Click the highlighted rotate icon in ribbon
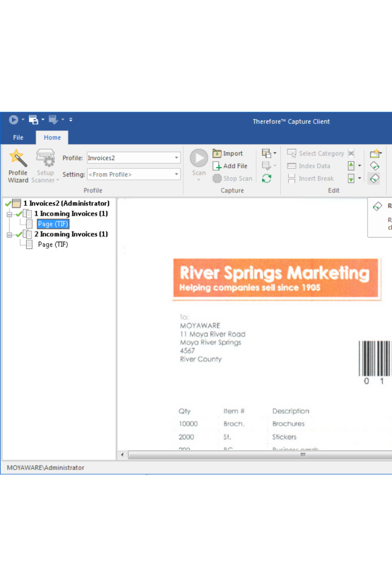This screenshot has height=587, width=392. (x=374, y=178)
